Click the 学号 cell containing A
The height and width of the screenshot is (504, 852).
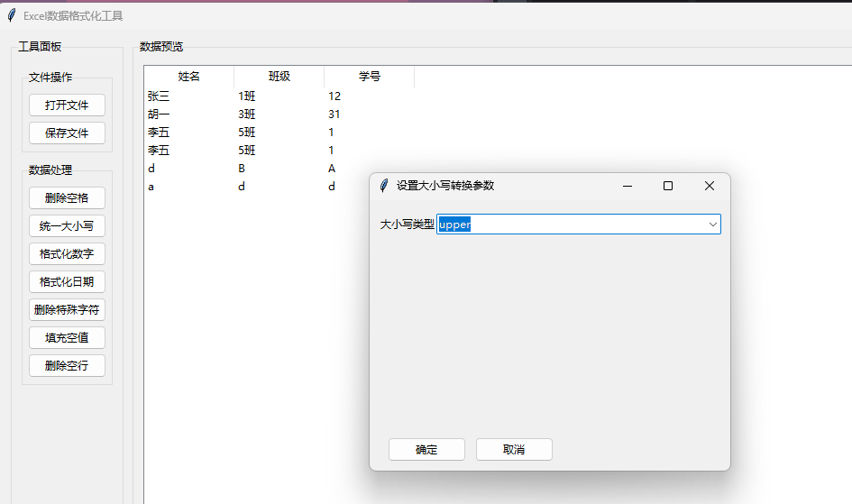[332, 169]
